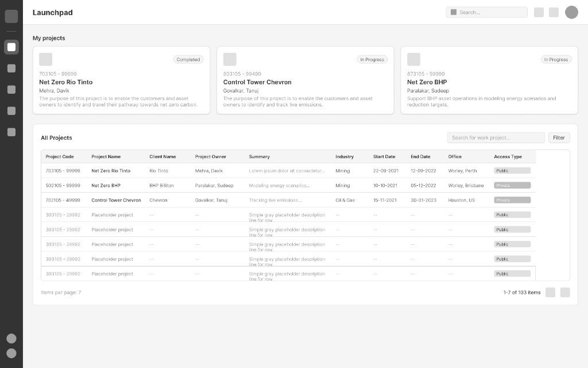
Task: Click the Worley, Perth office cell
Action: (462, 170)
